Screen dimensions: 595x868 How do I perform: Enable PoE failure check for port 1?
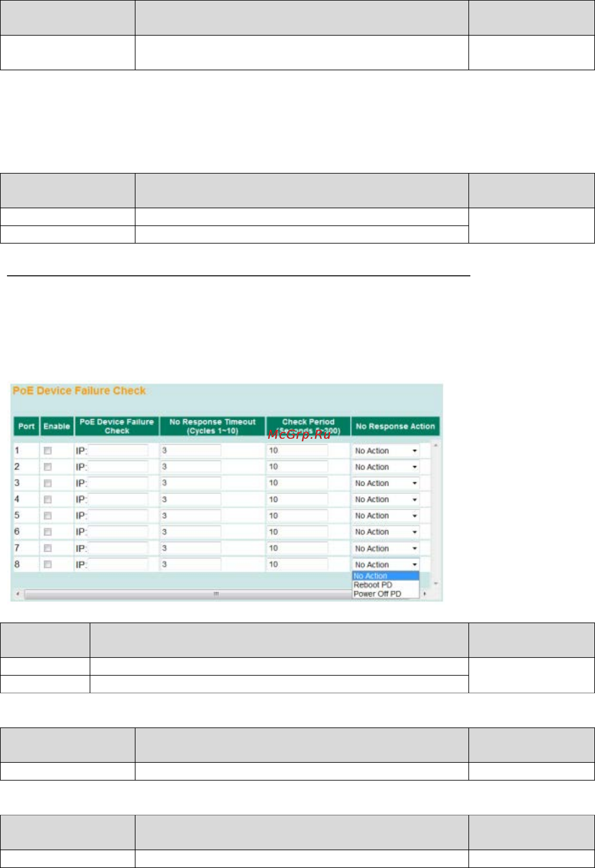pyautogui.click(x=47, y=451)
